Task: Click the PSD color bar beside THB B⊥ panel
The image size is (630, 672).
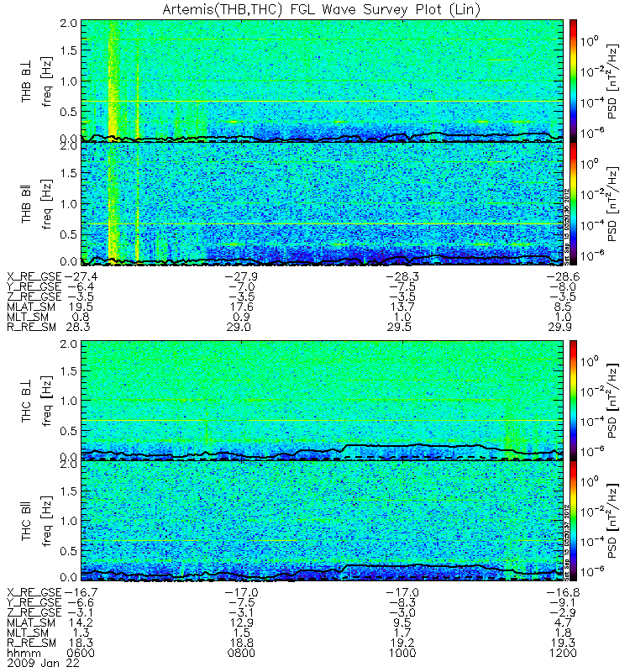Action: 573,81
